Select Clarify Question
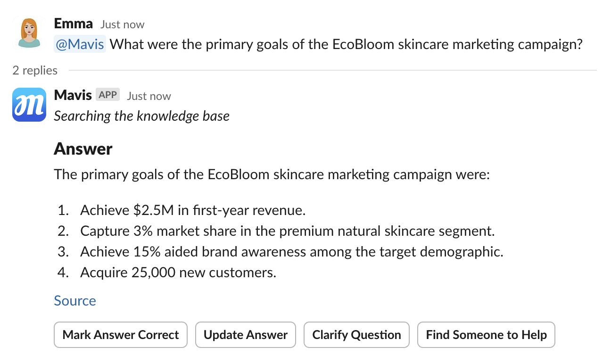The image size is (611, 364). 356,335
